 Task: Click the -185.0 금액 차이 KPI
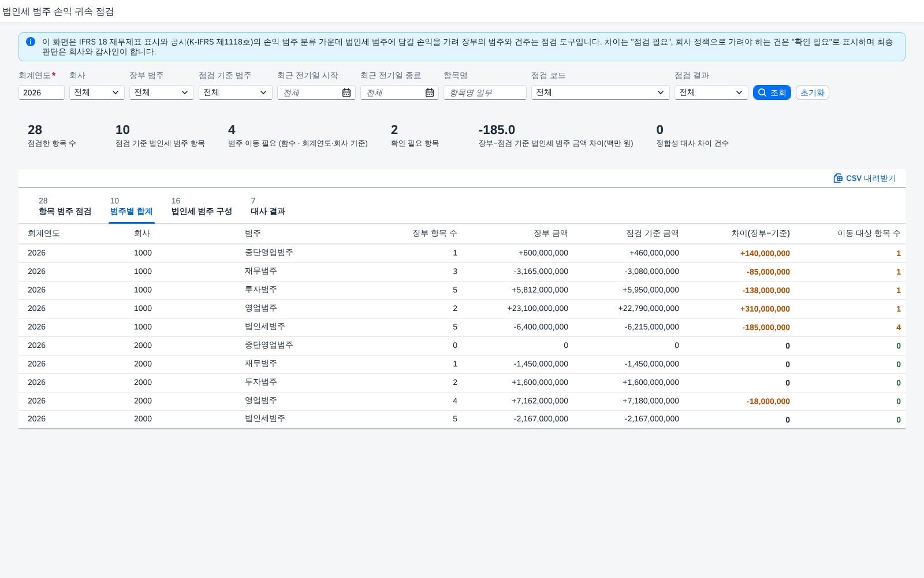[x=556, y=135]
